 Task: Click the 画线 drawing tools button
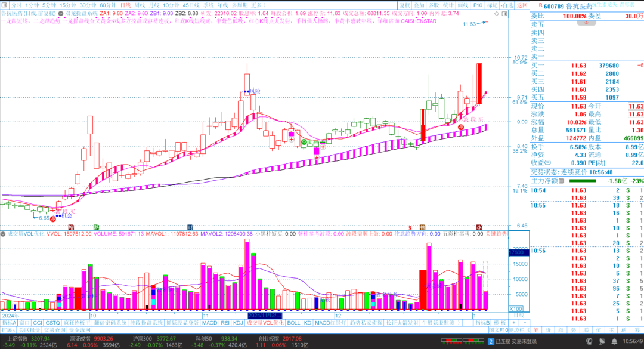click(x=463, y=5)
